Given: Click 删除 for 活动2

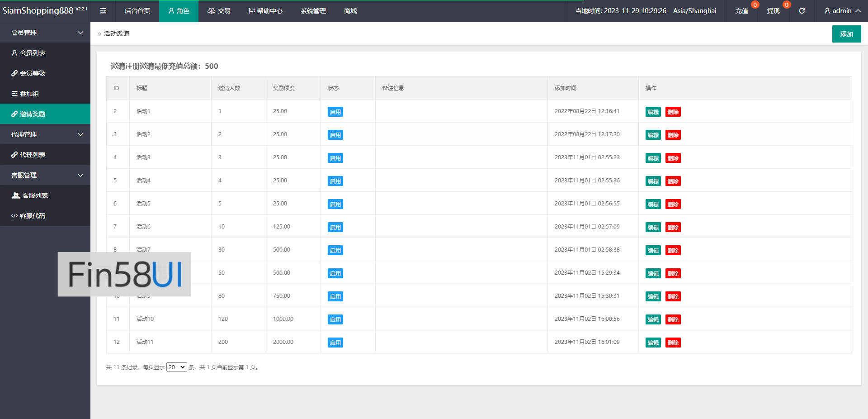Looking at the screenshot, I should click(x=673, y=135).
